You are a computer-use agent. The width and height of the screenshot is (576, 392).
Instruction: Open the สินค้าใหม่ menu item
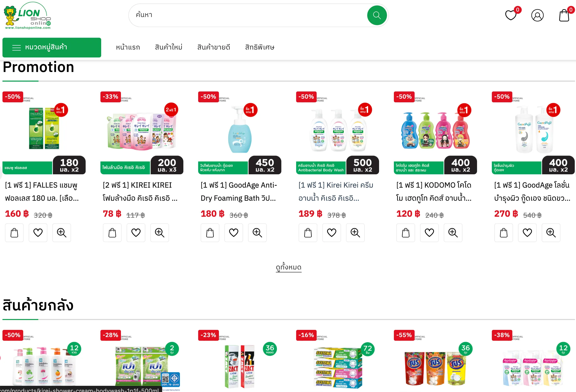pyautogui.click(x=169, y=47)
